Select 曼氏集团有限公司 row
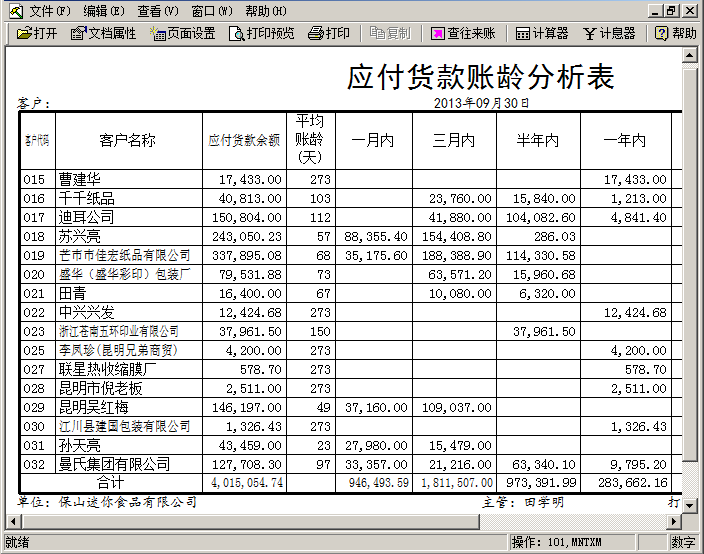 coord(114,464)
